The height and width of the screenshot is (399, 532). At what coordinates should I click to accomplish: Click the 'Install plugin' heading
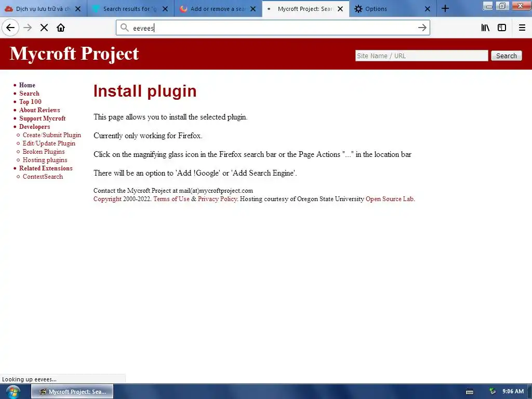[145, 91]
